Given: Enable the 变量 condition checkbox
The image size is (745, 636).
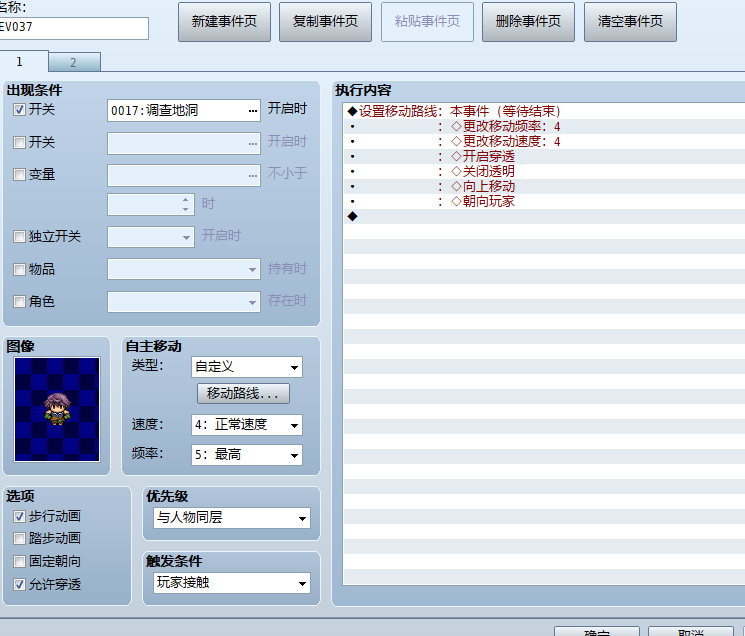Looking at the screenshot, I should pos(19,175).
